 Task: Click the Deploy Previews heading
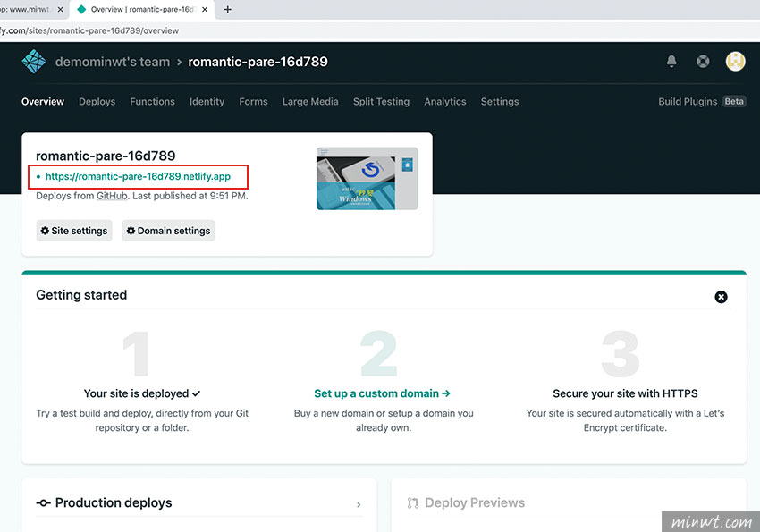[475, 502]
